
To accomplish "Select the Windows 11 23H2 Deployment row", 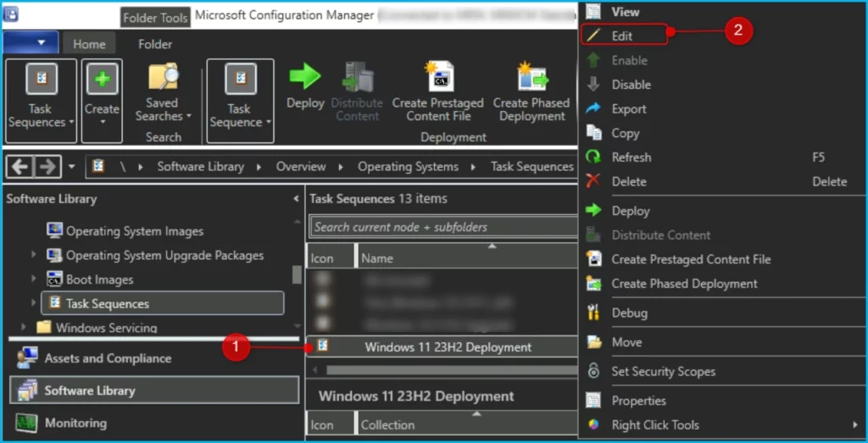I will (x=441, y=346).
